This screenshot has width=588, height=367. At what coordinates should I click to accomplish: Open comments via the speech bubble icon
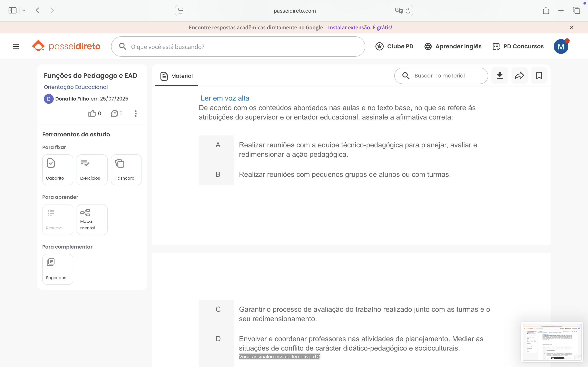tap(115, 113)
